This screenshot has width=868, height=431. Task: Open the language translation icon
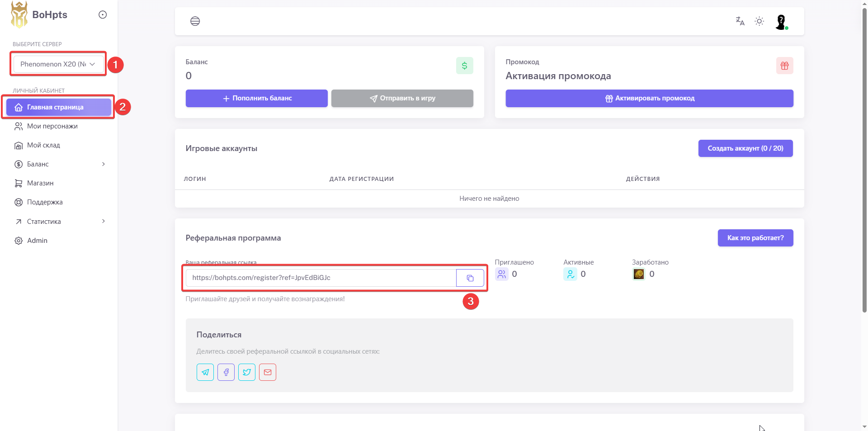click(740, 21)
